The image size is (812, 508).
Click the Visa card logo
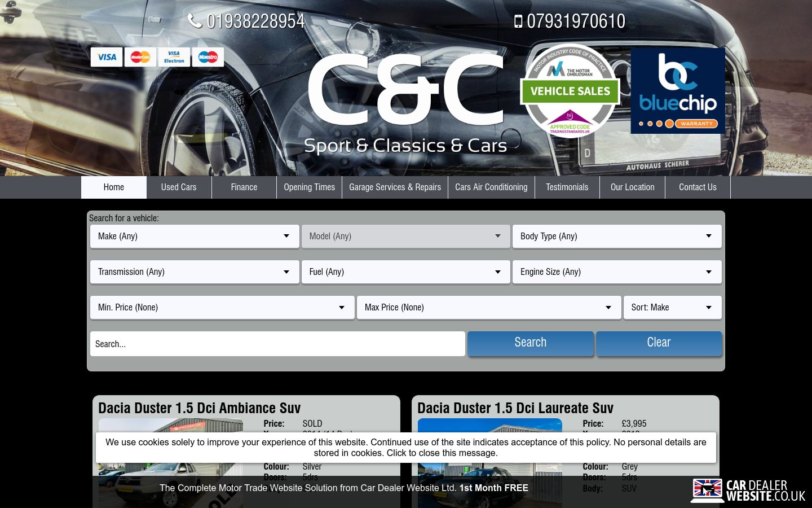(x=107, y=57)
